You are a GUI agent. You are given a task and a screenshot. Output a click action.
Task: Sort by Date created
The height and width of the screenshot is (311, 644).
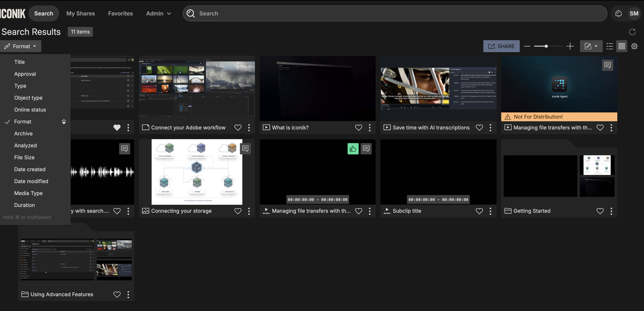[x=30, y=169]
